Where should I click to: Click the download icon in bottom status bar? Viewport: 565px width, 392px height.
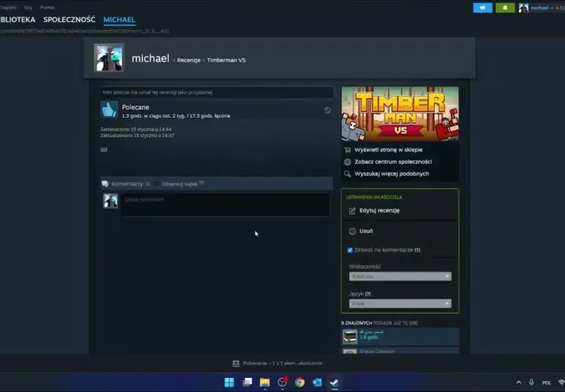click(236, 364)
